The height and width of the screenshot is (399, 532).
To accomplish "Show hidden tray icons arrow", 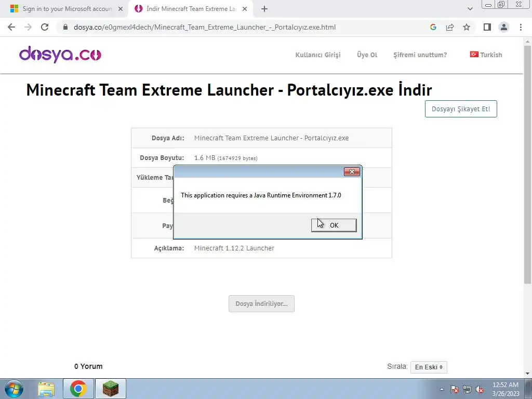I will 442,389.
